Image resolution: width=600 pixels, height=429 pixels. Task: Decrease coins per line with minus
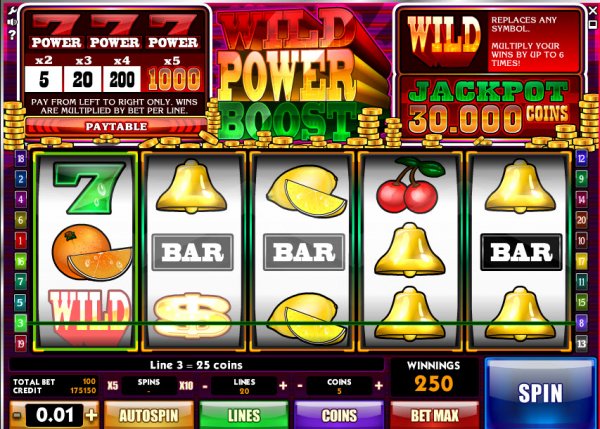point(300,386)
